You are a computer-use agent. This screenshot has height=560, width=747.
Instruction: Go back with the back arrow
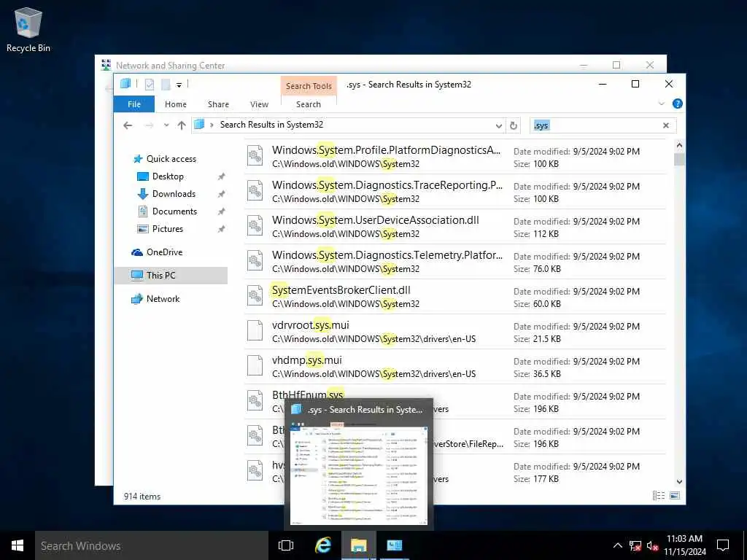tap(128, 125)
